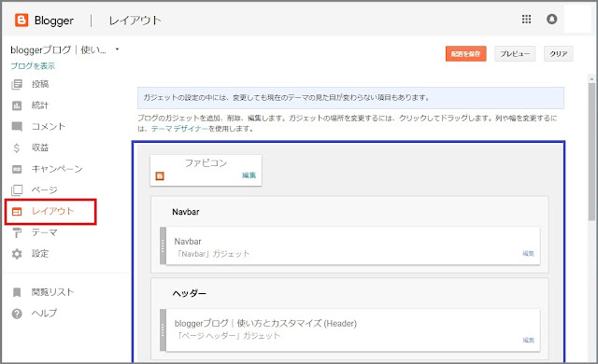Click 編集 link in Header gadget
This screenshot has width=598, height=364.
pyautogui.click(x=528, y=340)
